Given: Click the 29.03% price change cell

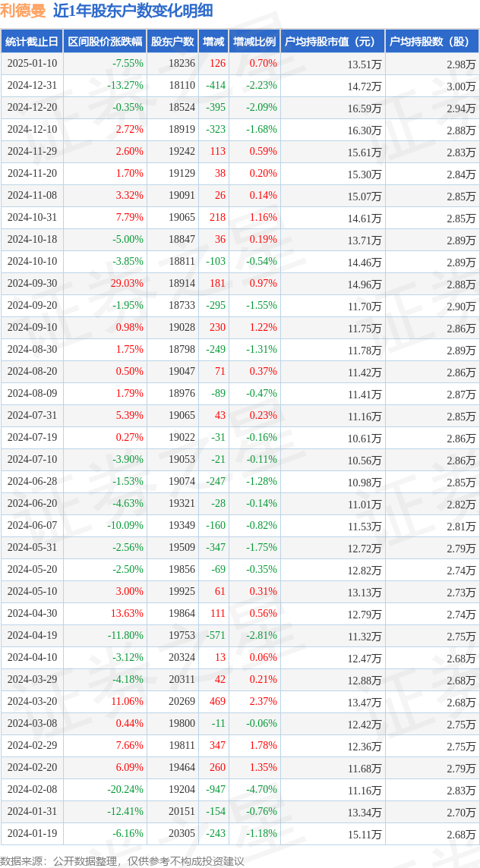Looking at the screenshot, I should (x=127, y=283).
